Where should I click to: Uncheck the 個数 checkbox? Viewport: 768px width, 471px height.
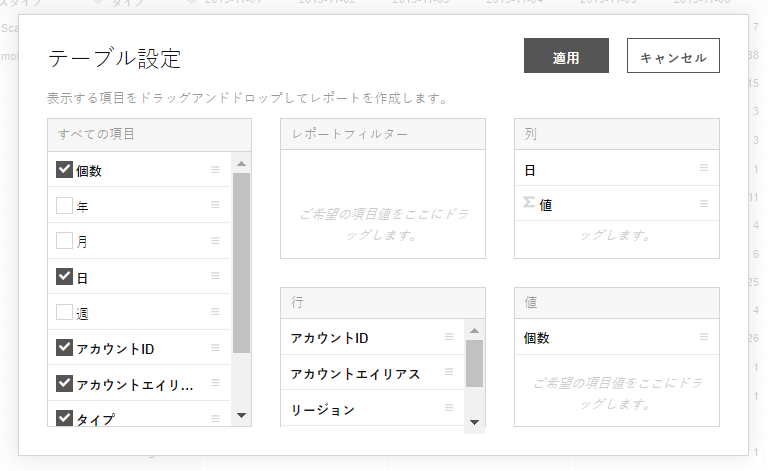tap(65, 170)
